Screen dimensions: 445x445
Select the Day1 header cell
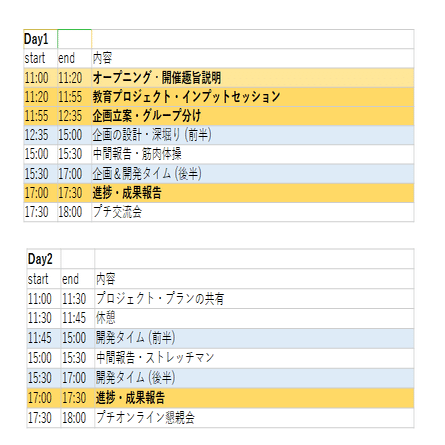pyautogui.click(x=40, y=39)
